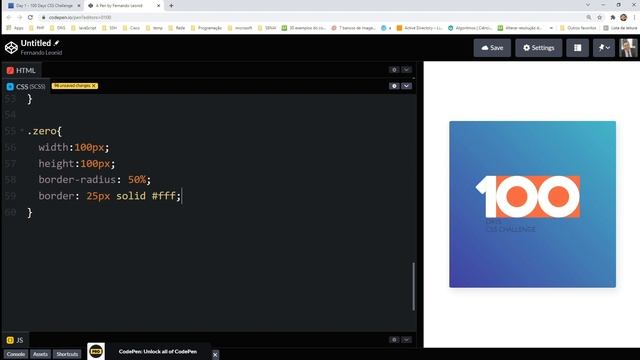
Task: Open the Cisco bookmarks folder
Action: pyautogui.click(x=131, y=28)
